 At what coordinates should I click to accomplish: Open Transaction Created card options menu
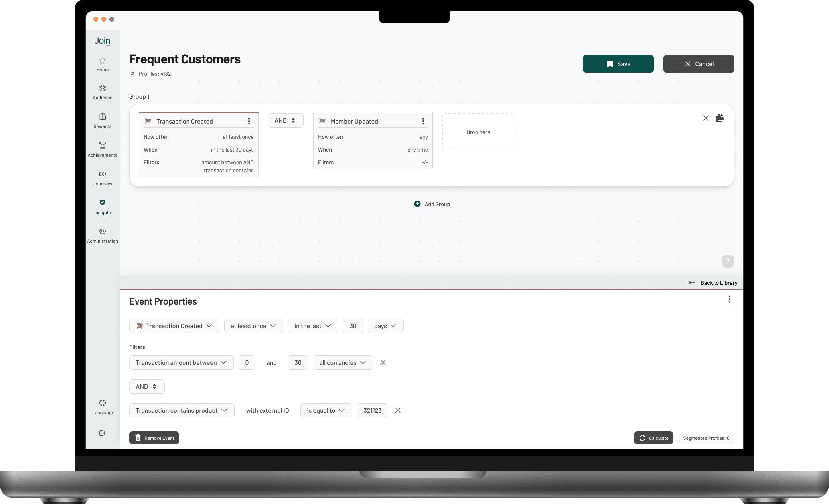(249, 121)
